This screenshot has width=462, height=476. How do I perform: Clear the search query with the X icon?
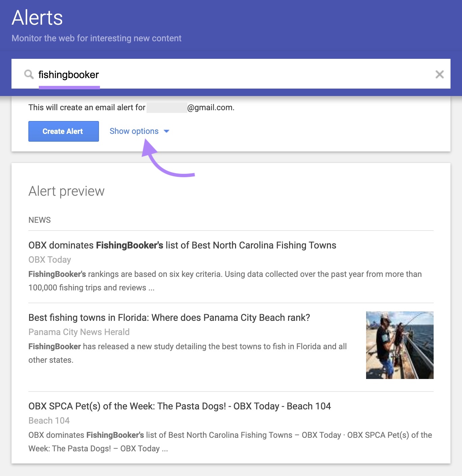440,74
